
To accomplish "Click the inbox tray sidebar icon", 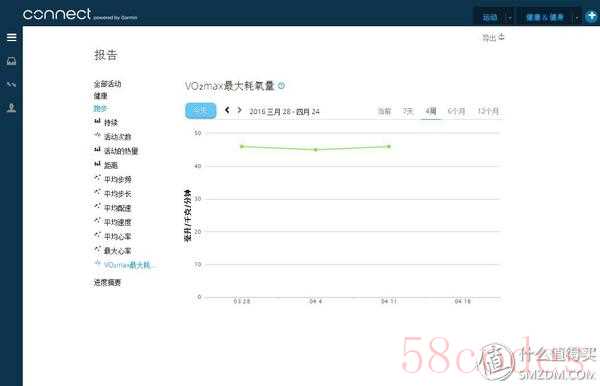I will pyautogui.click(x=11, y=61).
